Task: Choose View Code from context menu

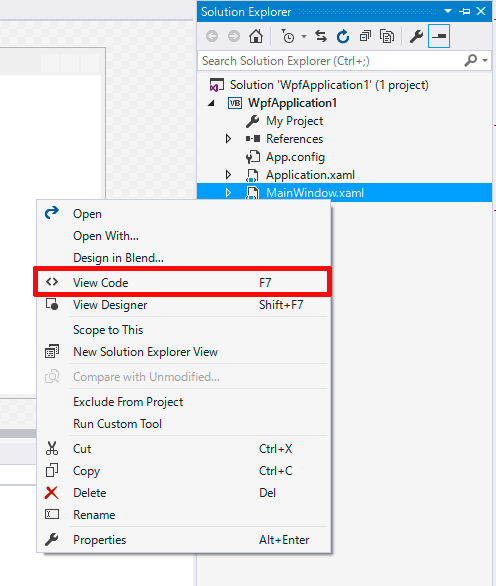Action: [183, 283]
